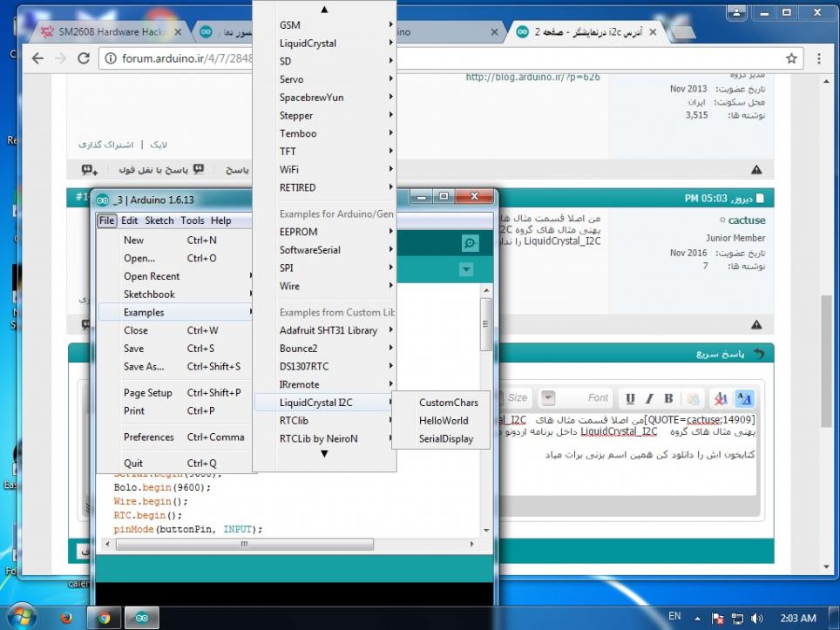The width and height of the screenshot is (840, 630).
Task: Click the remove text formatting icon
Action: pyautogui.click(x=721, y=398)
